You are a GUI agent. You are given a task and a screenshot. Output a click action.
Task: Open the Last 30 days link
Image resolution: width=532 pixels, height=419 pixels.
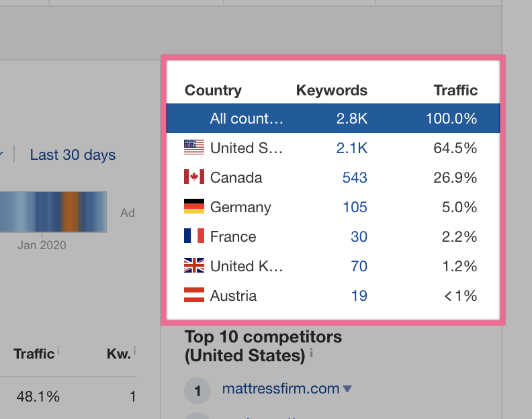pos(73,155)
